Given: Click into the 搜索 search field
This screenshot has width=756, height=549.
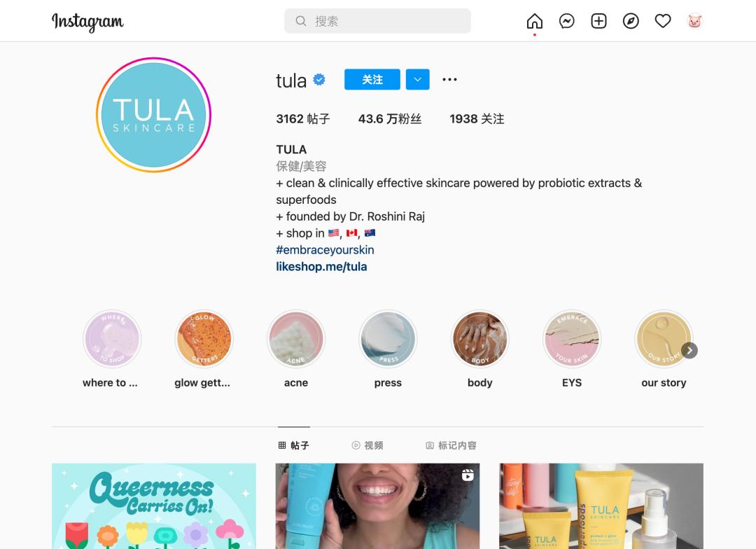Looking at the screenshot, I should coord(377,21).
